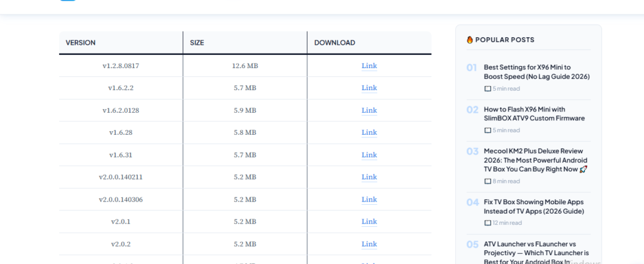
Task: Click the book icon under Best Settings post
Action: coord(487,89)
